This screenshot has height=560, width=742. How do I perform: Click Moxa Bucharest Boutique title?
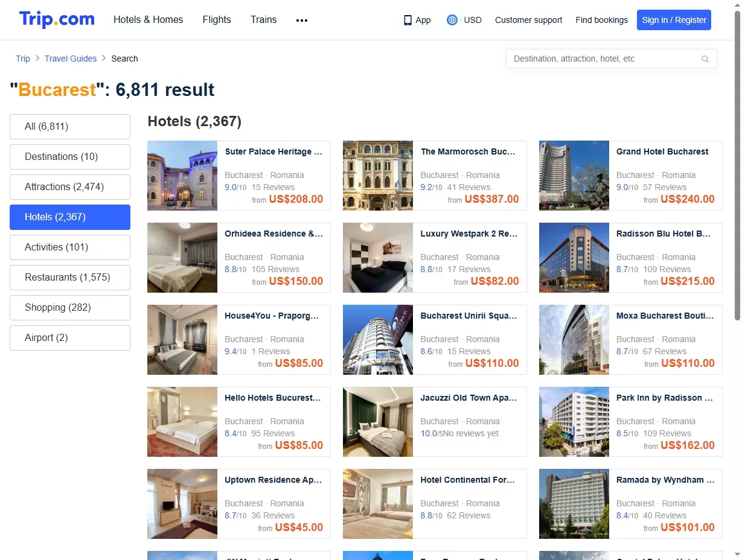[x=665, y=316]
